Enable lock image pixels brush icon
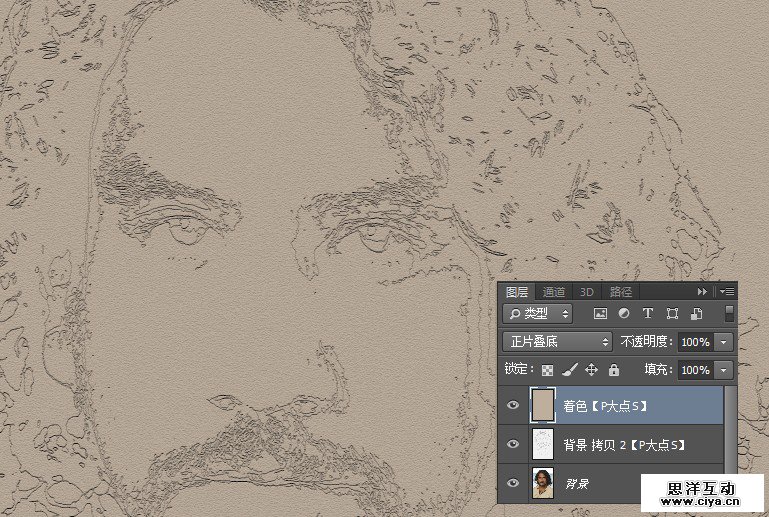Viewport: 769px width, 517px height. (x=569, y=370)
